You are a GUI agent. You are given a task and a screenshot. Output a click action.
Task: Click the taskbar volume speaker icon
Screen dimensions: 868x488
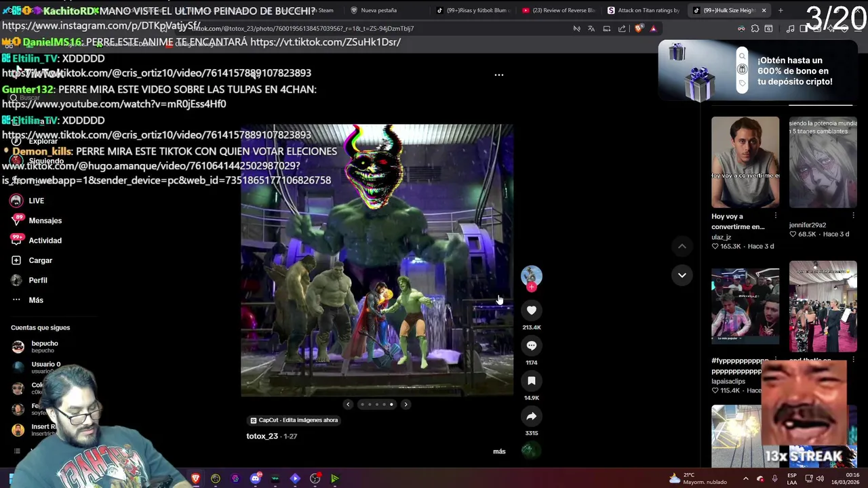click(x=820, y=479)
